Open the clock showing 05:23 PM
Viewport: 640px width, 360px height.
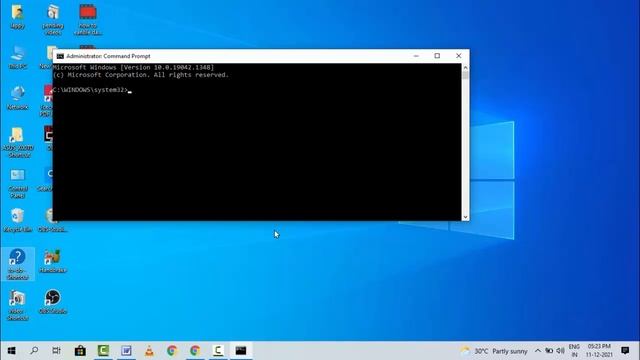point(599,351)
